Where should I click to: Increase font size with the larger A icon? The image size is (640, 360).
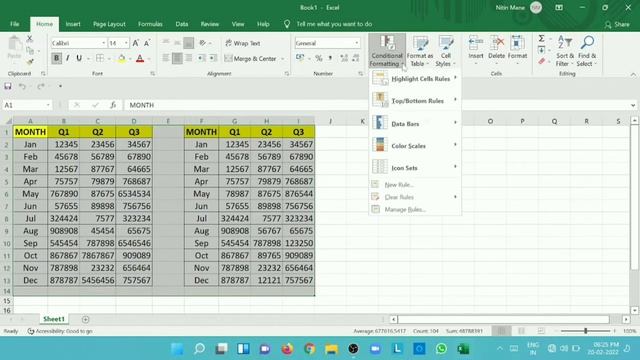136,43
